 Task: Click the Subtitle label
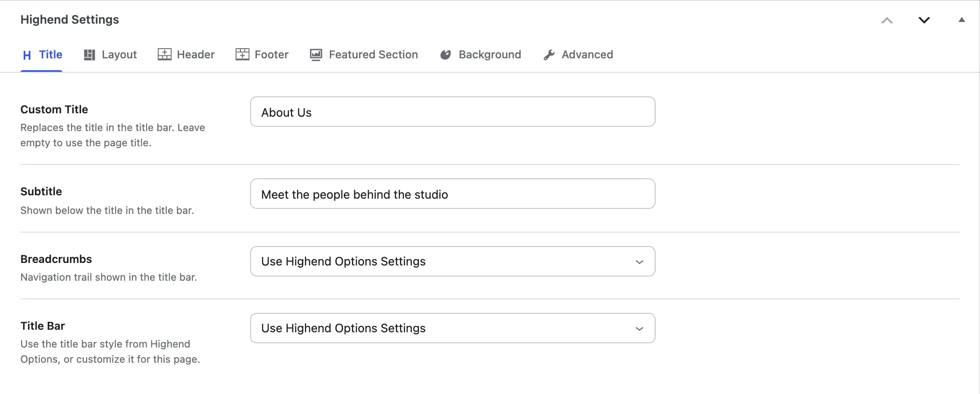(41, 192)
